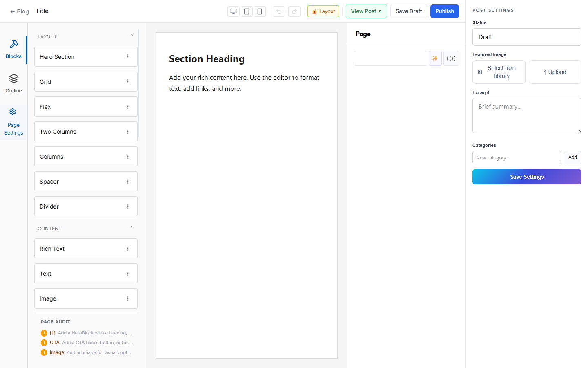The height and width of the screenshot is (368, 588).
Task: Switch to mobile preview icon
Action: (x=260, y=11)
